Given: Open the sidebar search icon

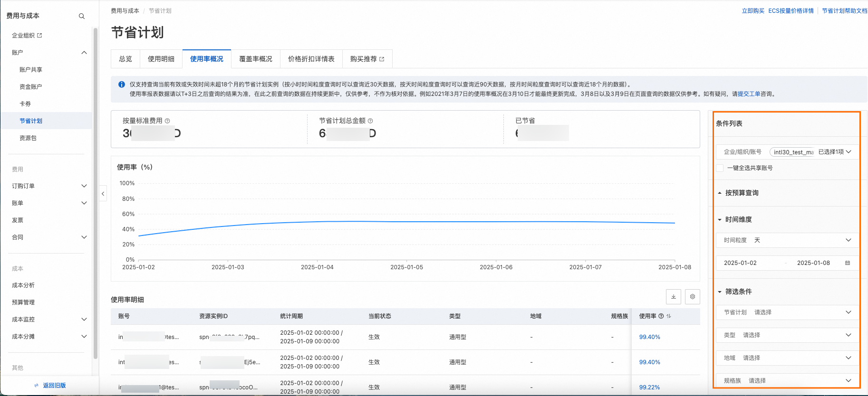Looking at the screenshot, I should point(82,16).
